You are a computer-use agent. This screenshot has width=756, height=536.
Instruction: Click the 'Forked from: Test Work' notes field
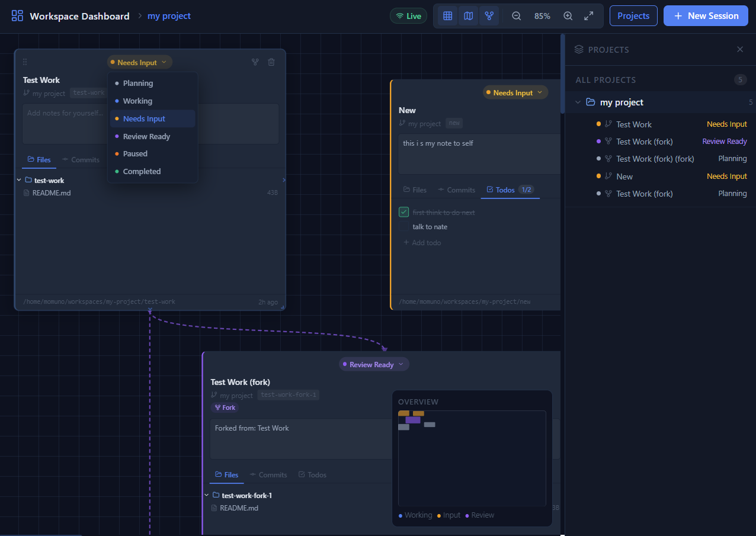click(x=301, y=439)
